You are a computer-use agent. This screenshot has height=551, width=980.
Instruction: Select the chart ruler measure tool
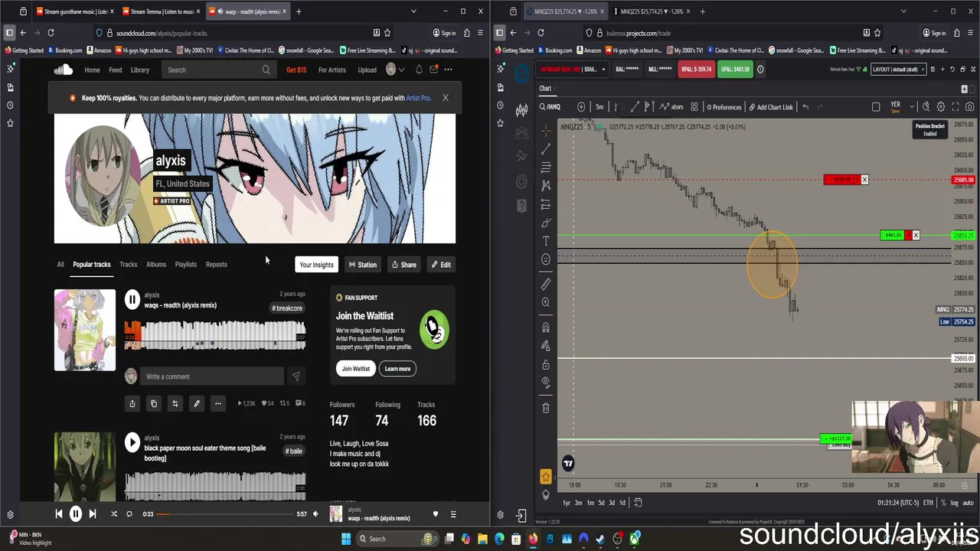coord(546,284)
